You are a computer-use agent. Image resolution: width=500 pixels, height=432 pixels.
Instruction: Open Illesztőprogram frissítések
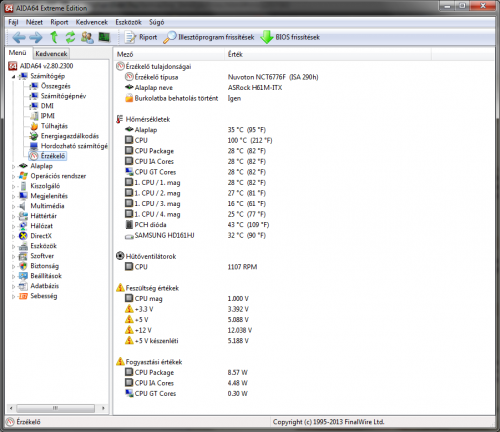click(209, 37)
